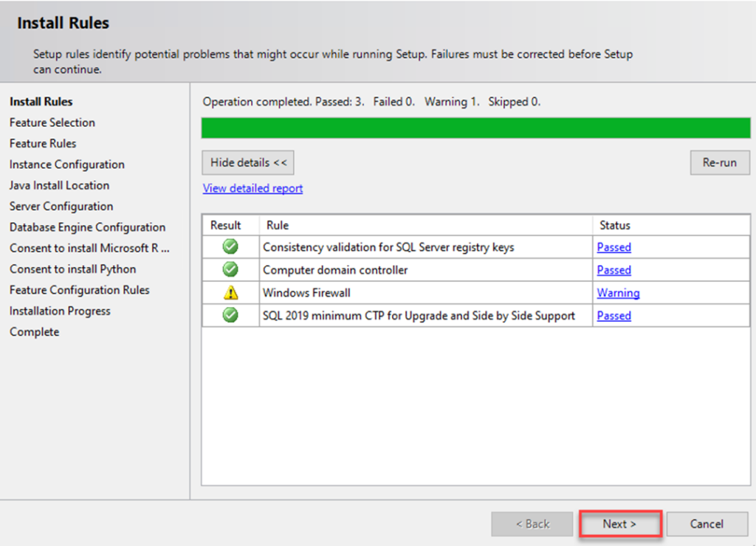Open Passed status for Computer domain controller
This screenshot has width=756, height=546.
[x=614, y=270]
